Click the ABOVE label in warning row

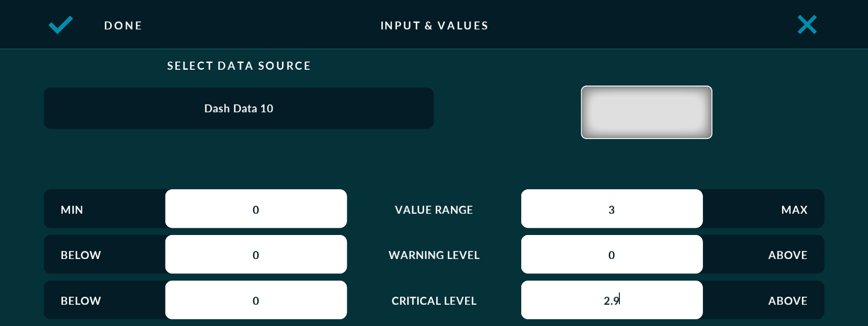click(788, 255)
